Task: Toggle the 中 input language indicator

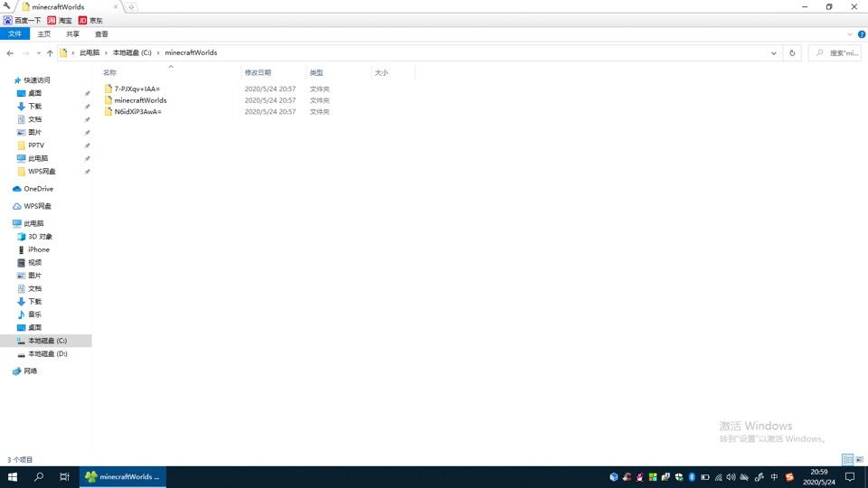Action: click(x=774, y=477)
